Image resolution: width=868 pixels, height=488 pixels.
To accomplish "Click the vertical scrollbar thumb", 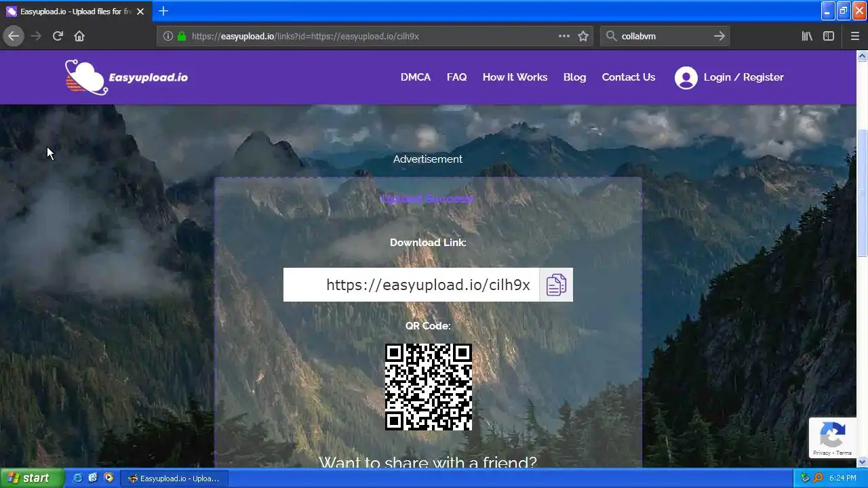I will pyautogui.click(x=863, y=193).
